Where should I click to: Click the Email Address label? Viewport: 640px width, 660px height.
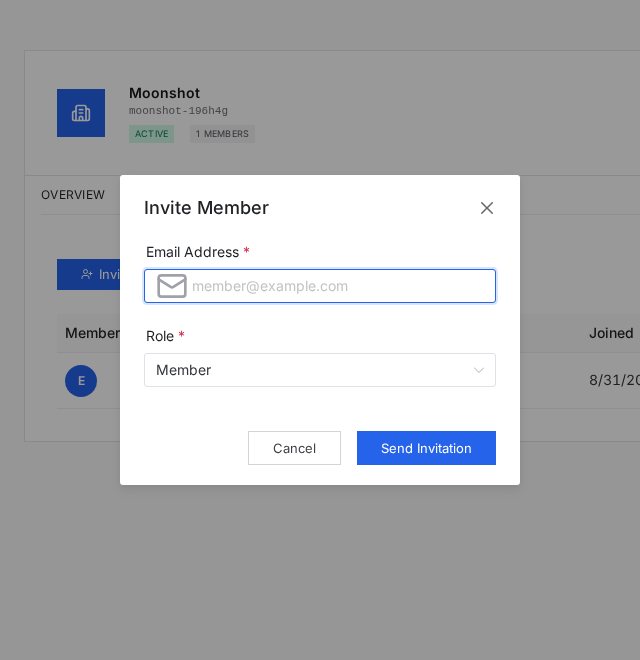click(192, 252)
